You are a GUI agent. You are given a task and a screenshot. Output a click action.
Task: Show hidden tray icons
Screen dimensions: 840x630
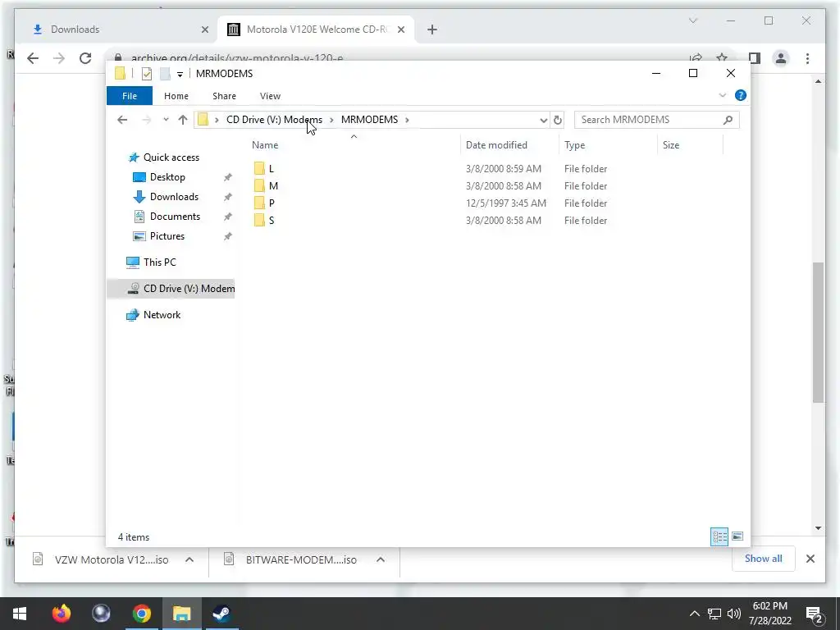[694, 614]
